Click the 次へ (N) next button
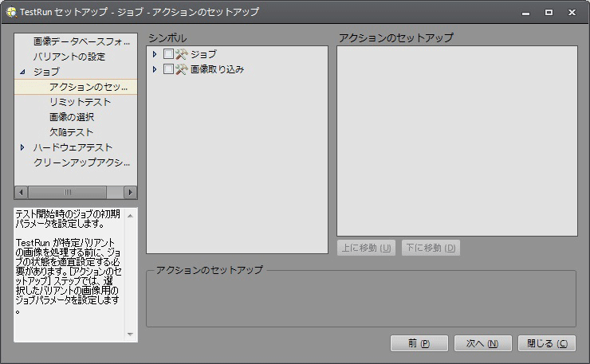This screenshot has width=590, height=364. (x=482, y=343)
